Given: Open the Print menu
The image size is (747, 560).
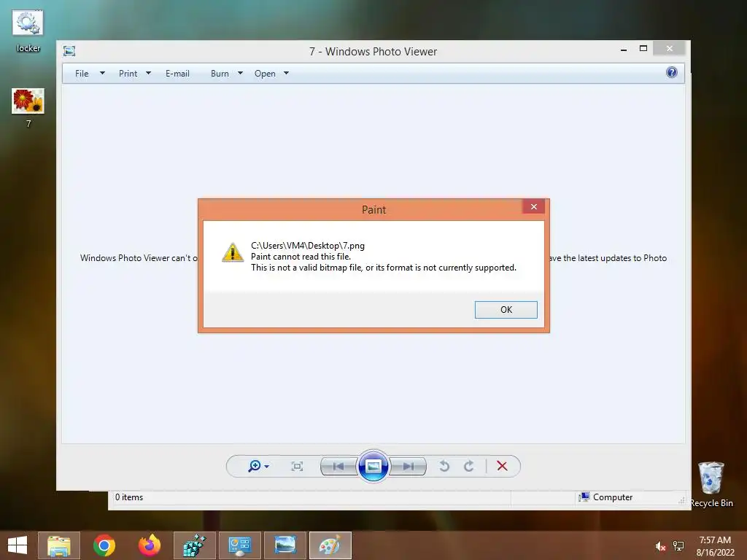Looking at the screenshot, I should tap(128, 74).
